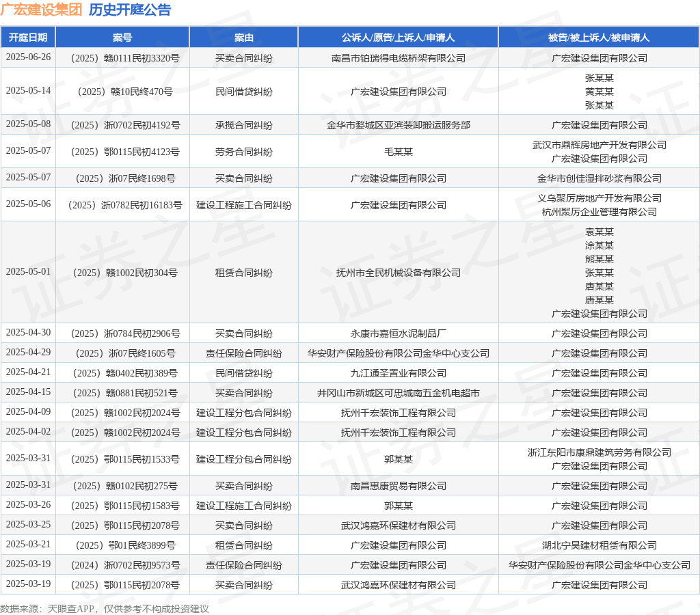Click the date cell 2025-04-21

[28, 372]
